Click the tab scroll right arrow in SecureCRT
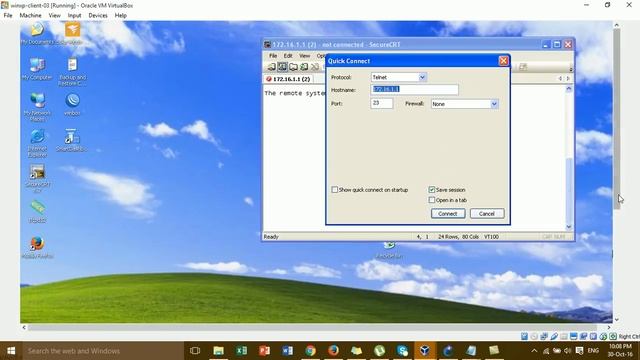The image size is (640, 360). pos(568,78)
